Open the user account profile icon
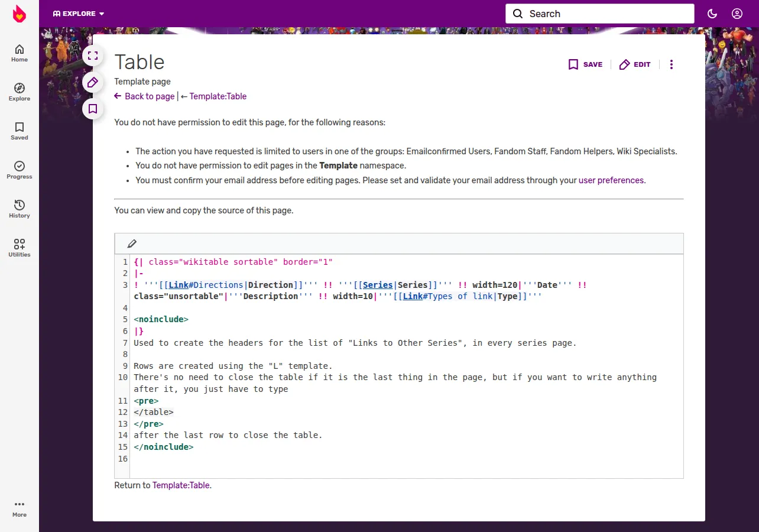 (x=737, y=14)
